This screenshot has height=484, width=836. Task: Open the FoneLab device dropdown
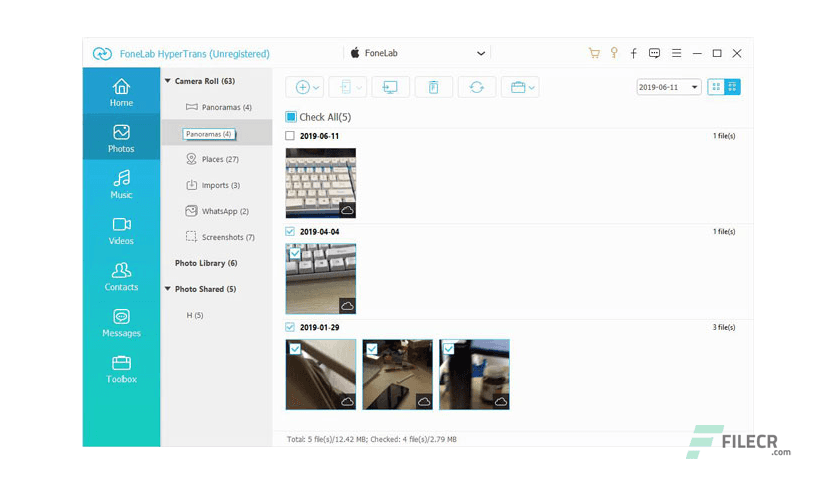click(x=417, y=53)
